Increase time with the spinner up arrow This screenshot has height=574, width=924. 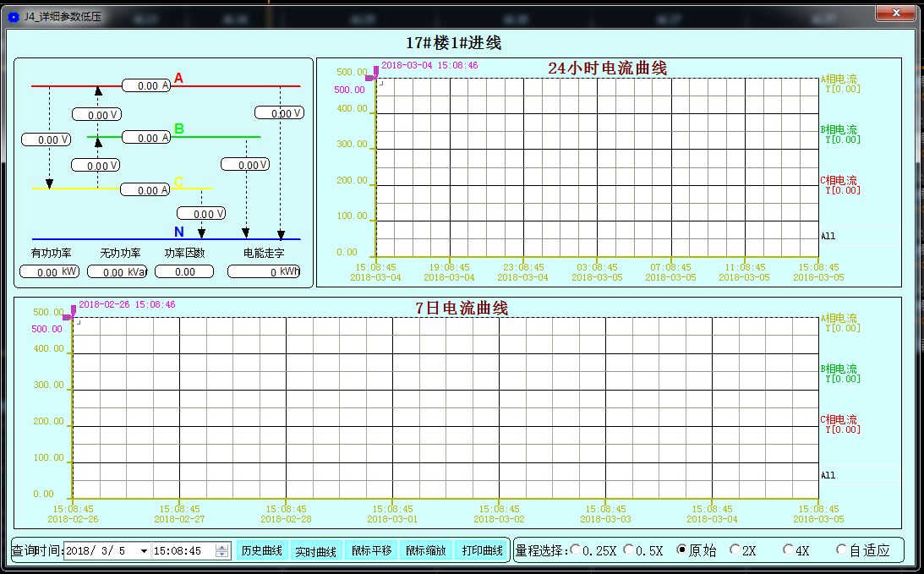click(222, 548)
